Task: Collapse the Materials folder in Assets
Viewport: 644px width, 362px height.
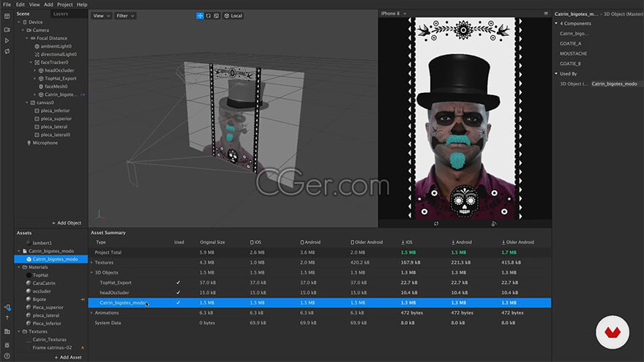Action: point(19,267)
